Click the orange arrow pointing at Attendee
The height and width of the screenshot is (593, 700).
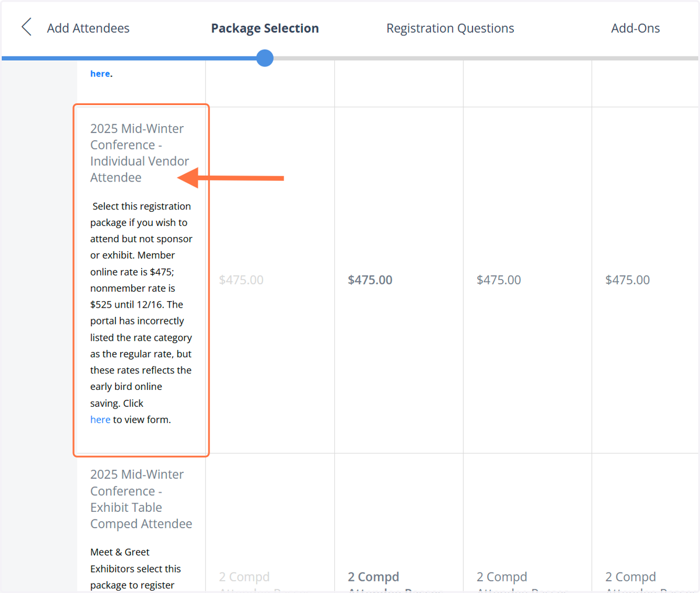click(x=230, y=178)
